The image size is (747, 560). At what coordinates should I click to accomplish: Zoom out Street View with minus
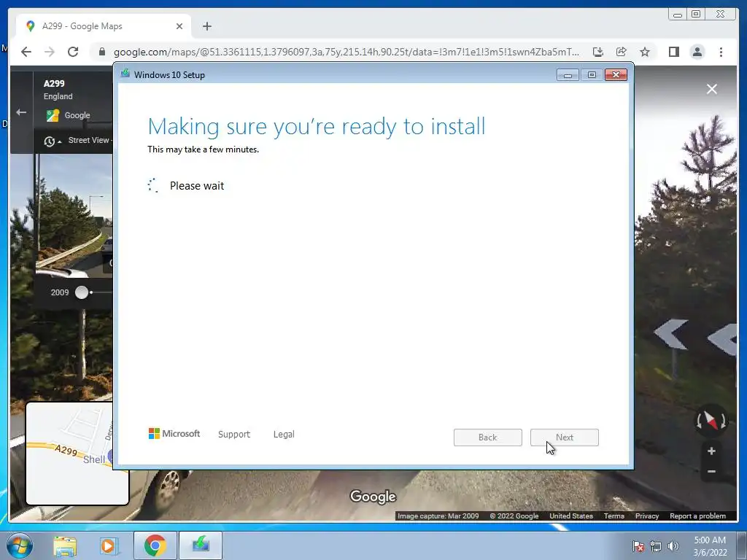(x=711, y=472)
